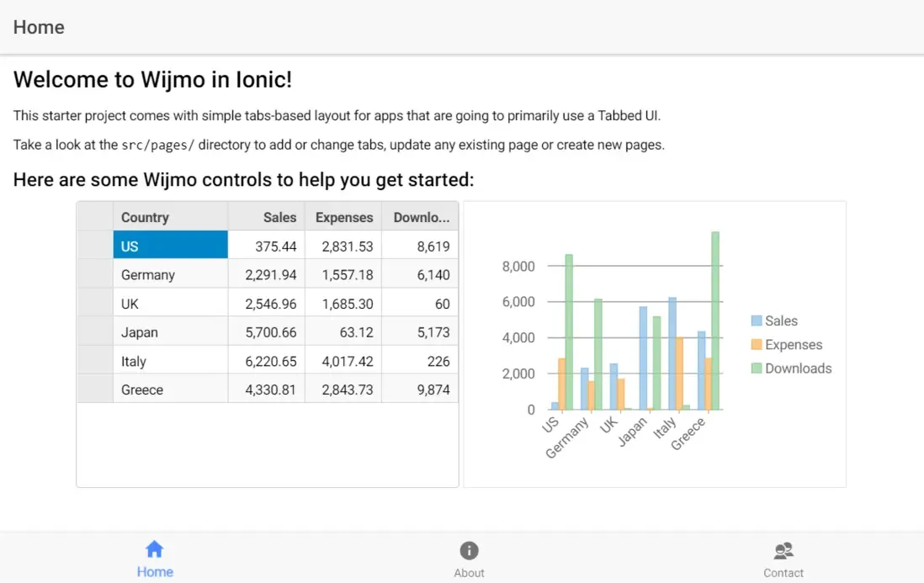
Task: Open the Contact people icon
Action: pyautogui.click(x=783, y=550)
